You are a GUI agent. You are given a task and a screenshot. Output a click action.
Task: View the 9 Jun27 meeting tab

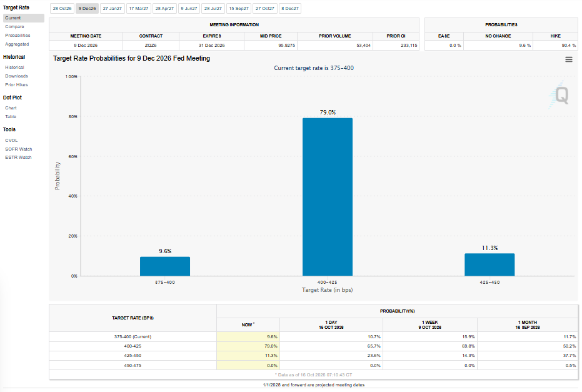(189, 9)
